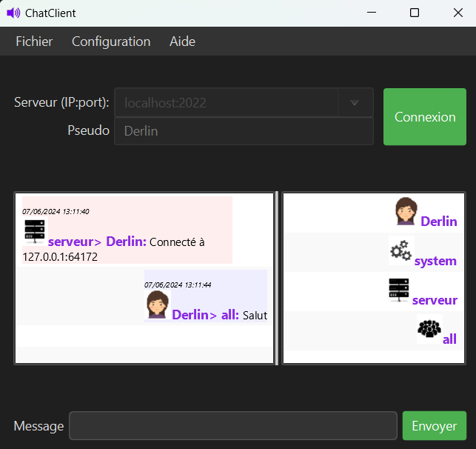
Task: Click the Salut message text
Action: click(x=255, y=316)
